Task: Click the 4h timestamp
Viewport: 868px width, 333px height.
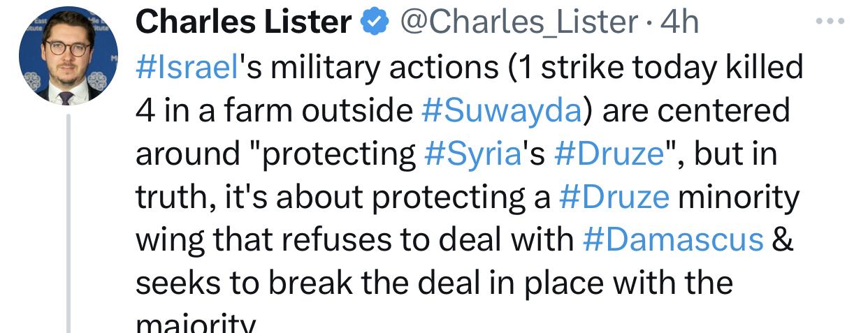Action: point(679,24)
